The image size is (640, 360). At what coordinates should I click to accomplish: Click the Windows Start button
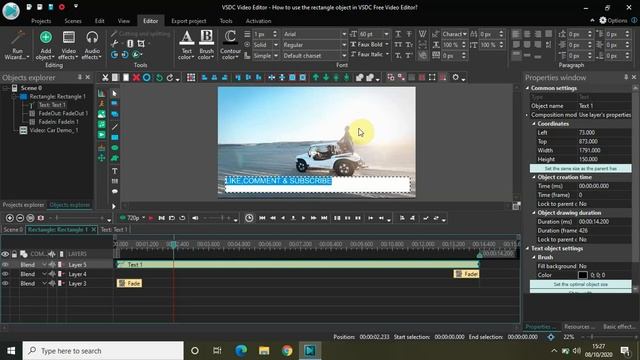pos(11,351)
